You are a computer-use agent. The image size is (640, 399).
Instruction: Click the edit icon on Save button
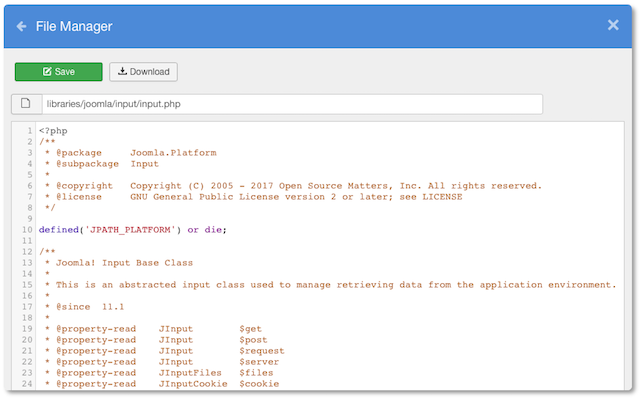click(x=47, y=71)
